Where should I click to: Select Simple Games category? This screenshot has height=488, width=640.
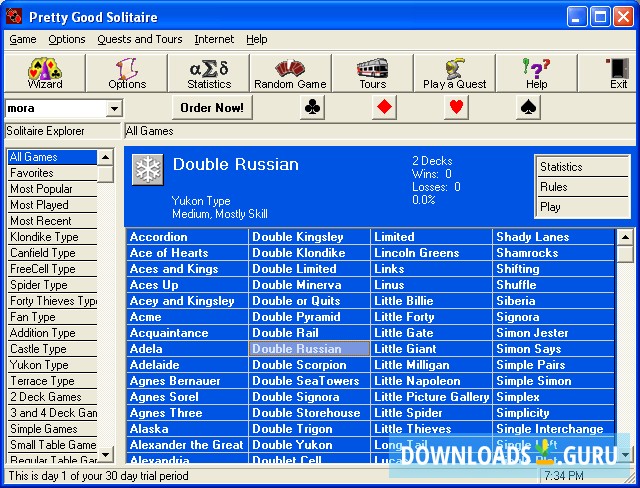tap(52, 429)
